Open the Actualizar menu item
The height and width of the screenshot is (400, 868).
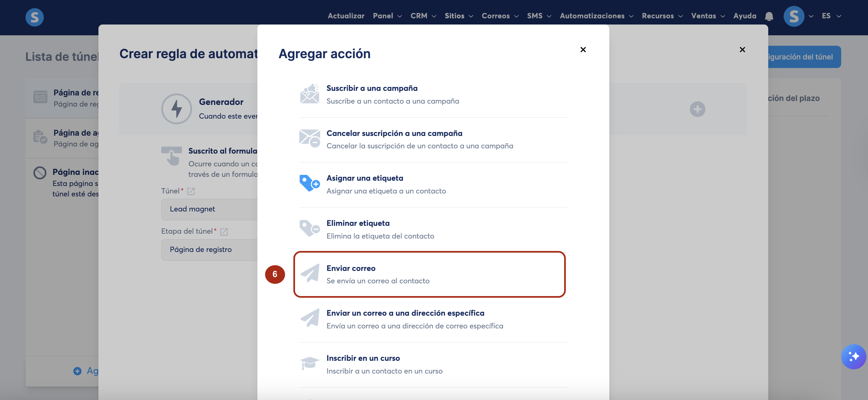pos(346,16)
